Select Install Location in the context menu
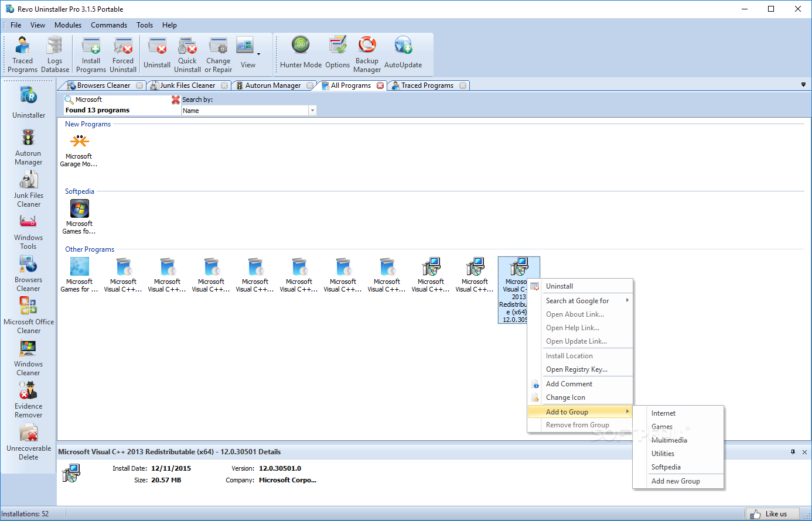This screenshot has width=812, height=521. 580,356
